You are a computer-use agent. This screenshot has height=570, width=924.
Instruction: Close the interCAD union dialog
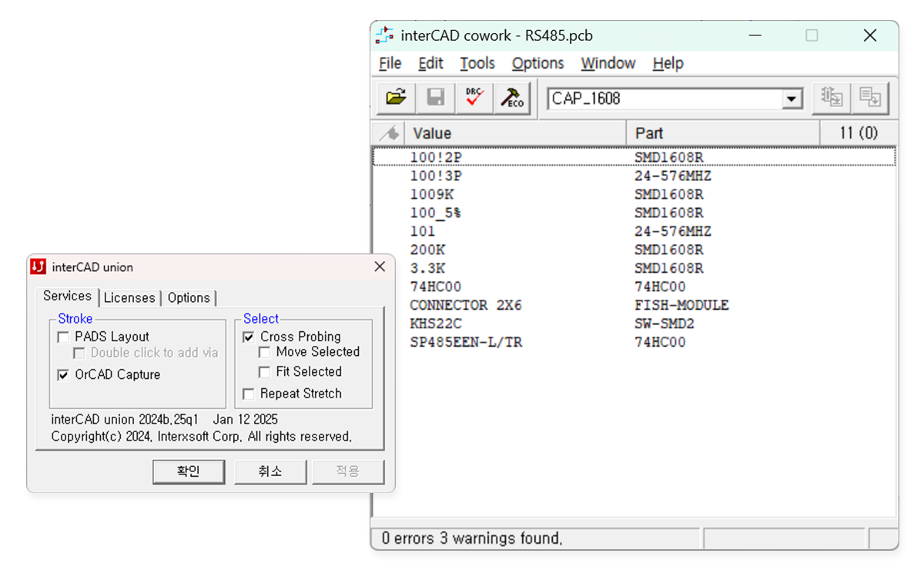(x=380, y=267)
